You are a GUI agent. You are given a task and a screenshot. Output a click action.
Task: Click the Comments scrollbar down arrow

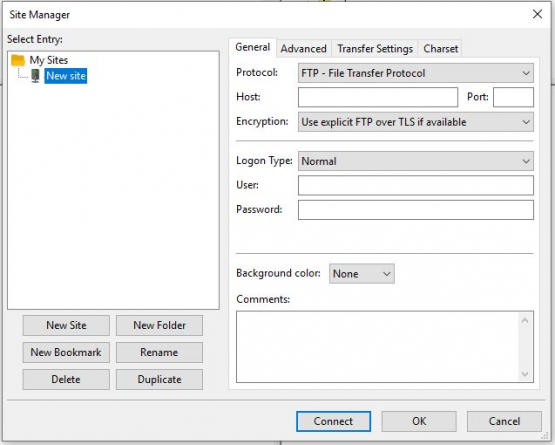(525, 374)
